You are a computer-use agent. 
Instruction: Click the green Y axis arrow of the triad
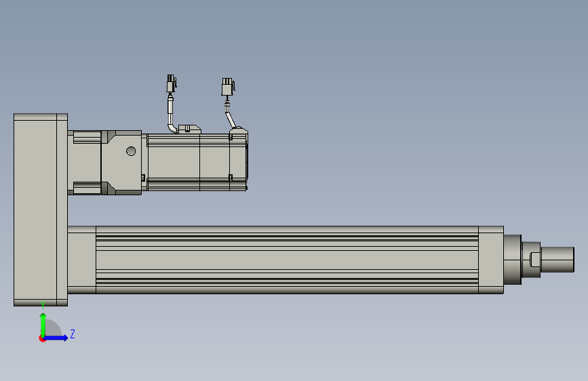coord(43,324)
